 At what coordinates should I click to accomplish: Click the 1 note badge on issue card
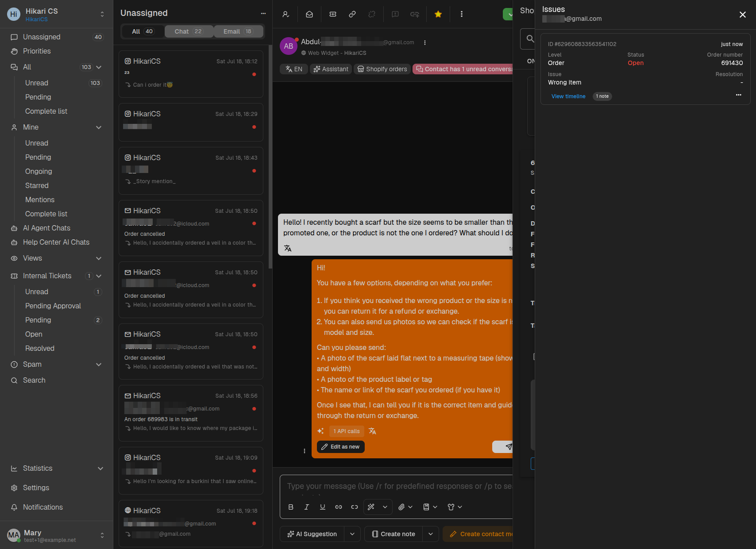[602, 96]
